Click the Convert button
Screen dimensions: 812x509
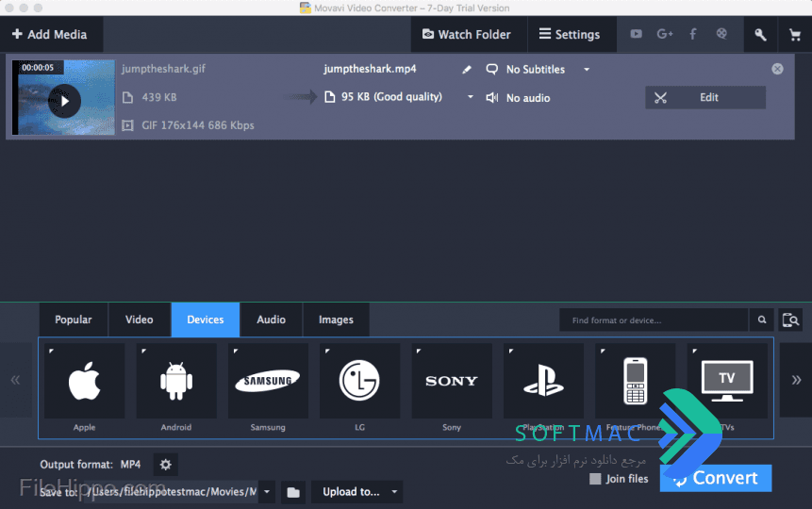tap(716, 478)
